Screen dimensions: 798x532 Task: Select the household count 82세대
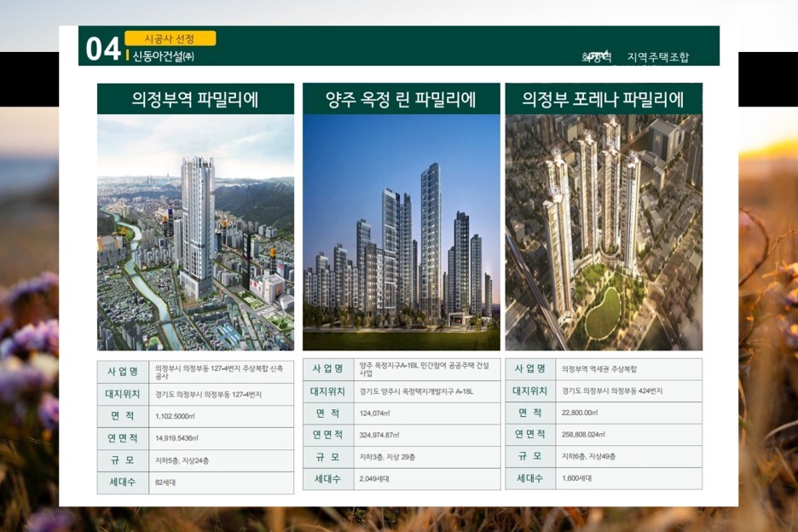coord(165,482)
